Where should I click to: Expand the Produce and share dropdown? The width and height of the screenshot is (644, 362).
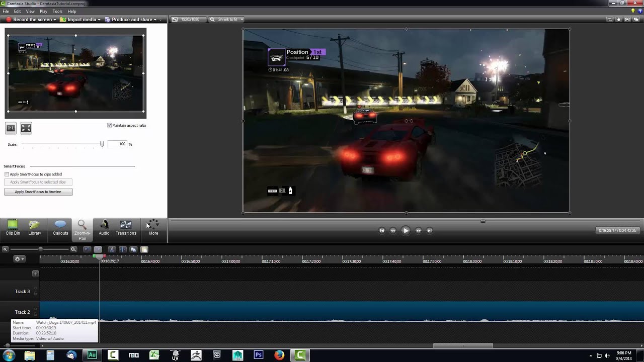pos(155,20)
